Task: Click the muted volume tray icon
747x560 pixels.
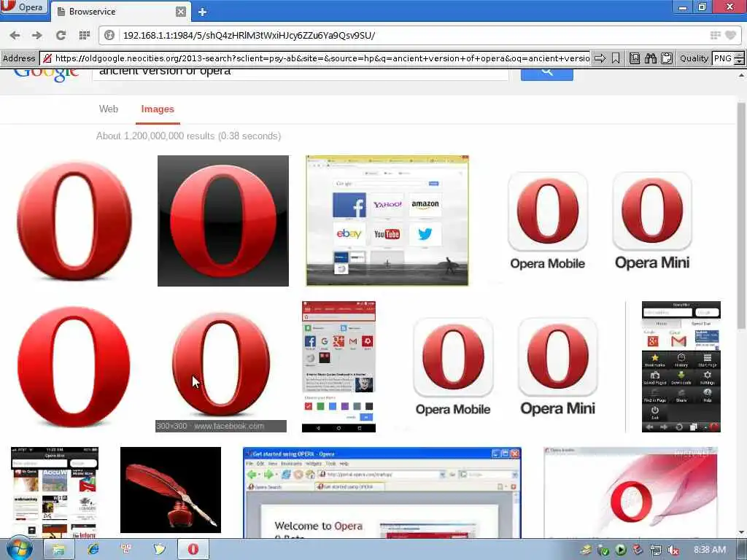Action: [x=673, y=551]
